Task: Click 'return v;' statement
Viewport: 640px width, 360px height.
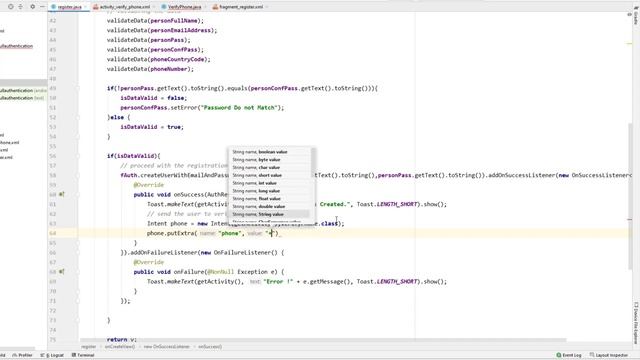Action: [x=122, y=340]
